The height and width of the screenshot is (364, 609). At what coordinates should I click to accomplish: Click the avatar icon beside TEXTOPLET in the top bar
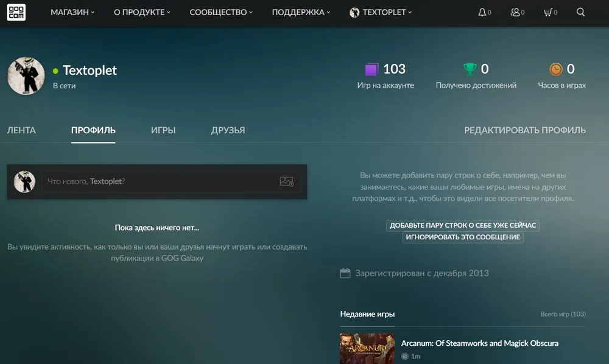coord(354,12)
